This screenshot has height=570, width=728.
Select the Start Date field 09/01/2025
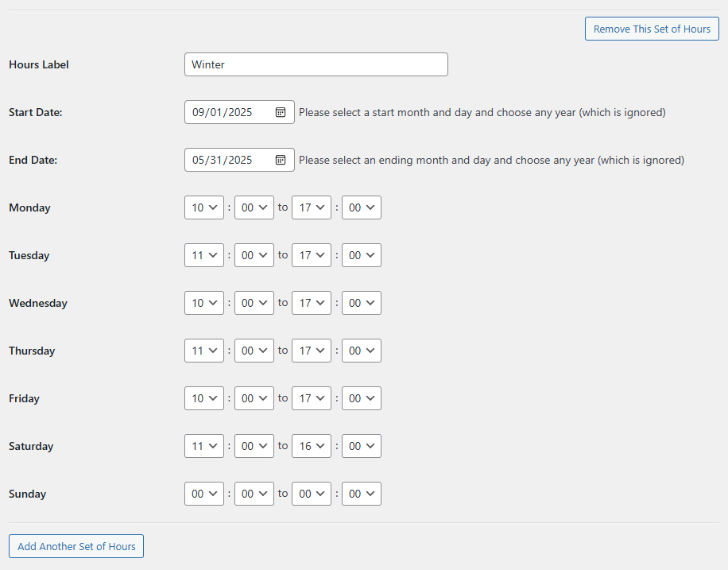pyautogui.click(x=239, y=112)
